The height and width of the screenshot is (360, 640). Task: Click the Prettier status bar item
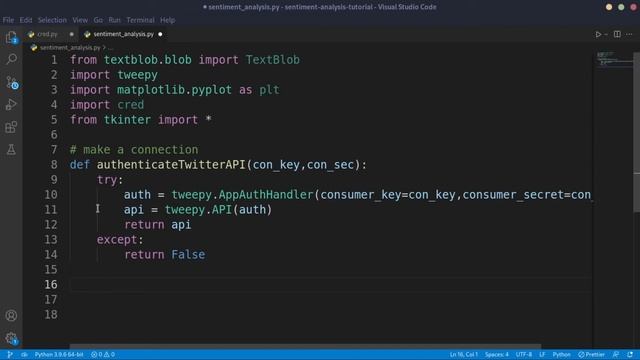click(591, 355)
